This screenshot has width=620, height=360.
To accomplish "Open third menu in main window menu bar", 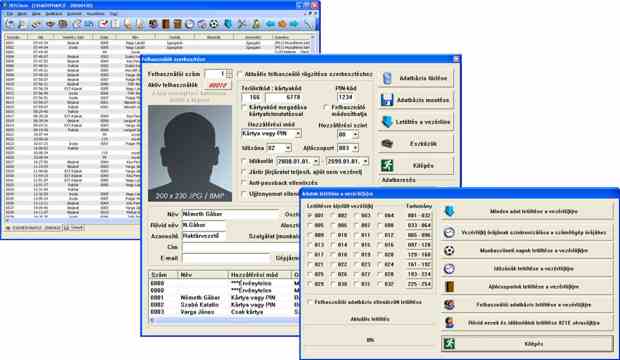I will point(36,14).
